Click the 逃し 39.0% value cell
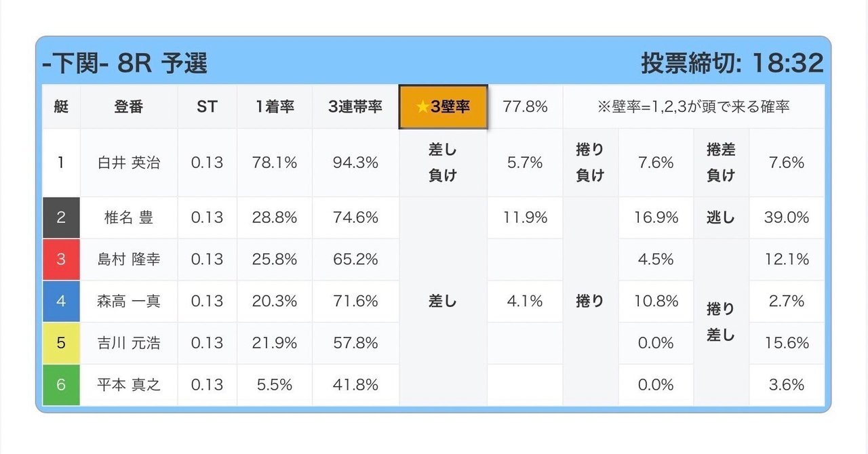 point(787,218)
